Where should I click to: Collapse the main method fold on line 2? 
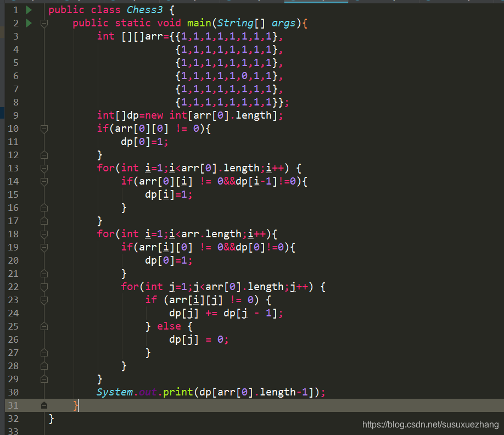(44, 23)
